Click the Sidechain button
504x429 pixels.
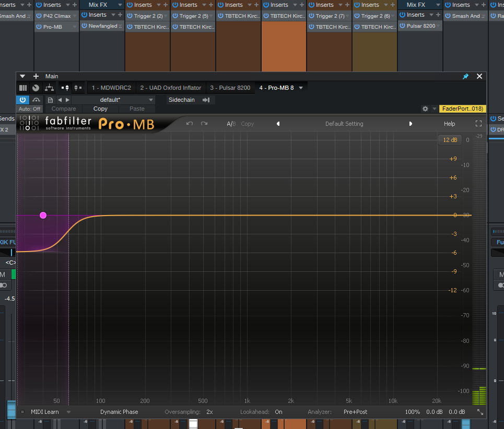click(182, 100)
